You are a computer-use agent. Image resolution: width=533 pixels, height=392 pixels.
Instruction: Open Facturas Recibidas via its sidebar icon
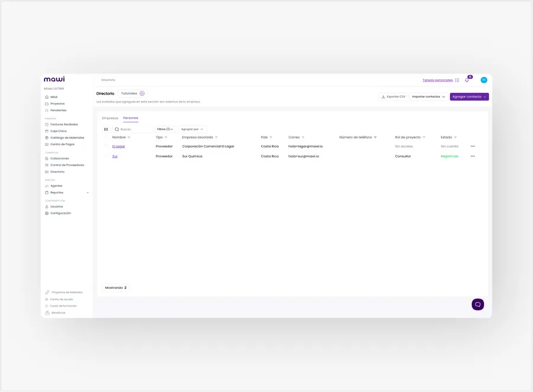[47, 124]
